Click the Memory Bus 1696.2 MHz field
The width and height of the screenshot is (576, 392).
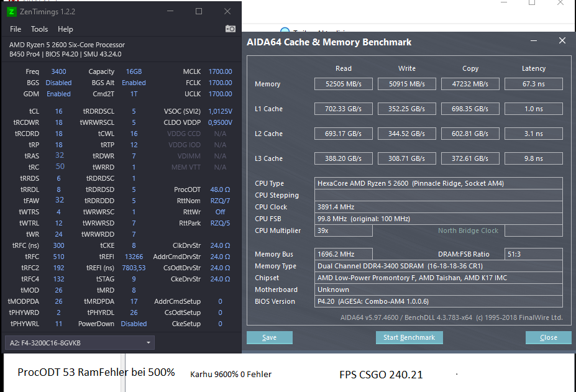coord(344,254)
